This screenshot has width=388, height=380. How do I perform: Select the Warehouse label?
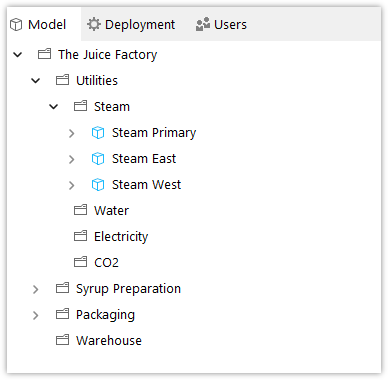109,341
